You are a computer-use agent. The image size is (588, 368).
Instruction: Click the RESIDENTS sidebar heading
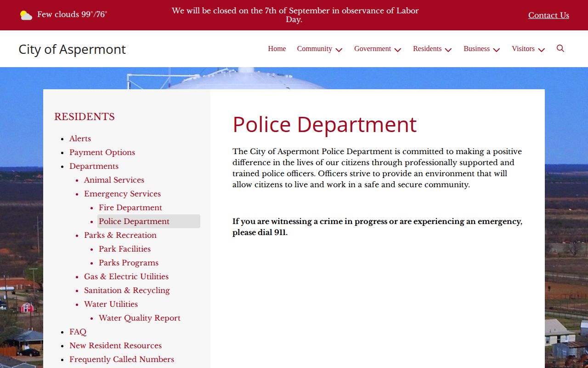pos(85,117)
